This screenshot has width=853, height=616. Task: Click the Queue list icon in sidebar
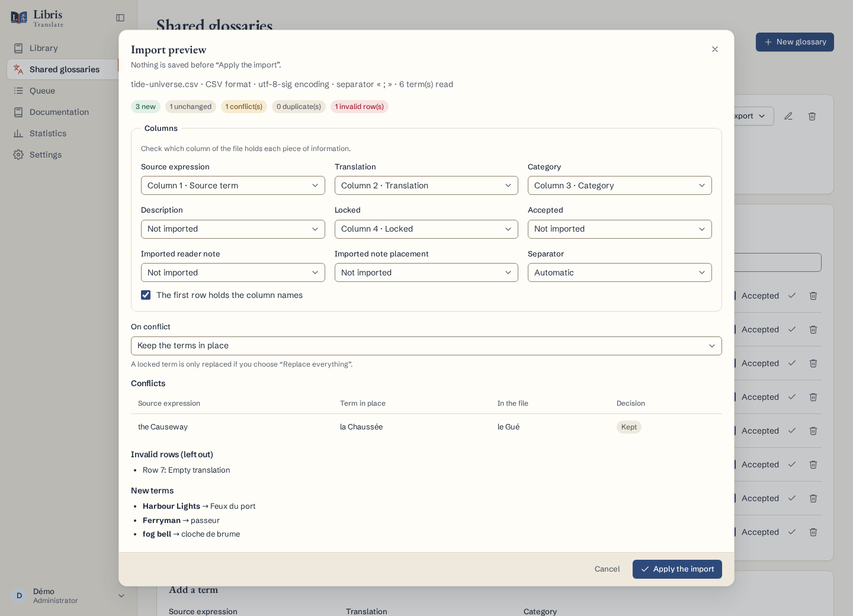pos(18,91)
